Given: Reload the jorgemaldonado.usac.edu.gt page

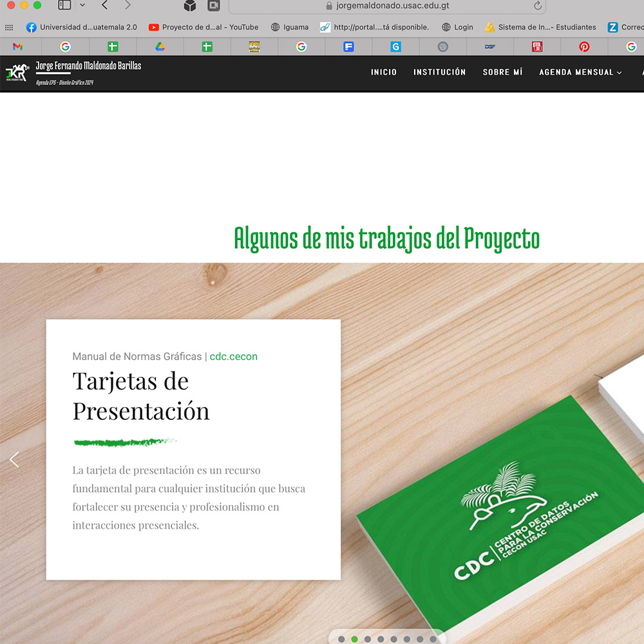Looking at the screenshot, I should (x=538, y=6).
